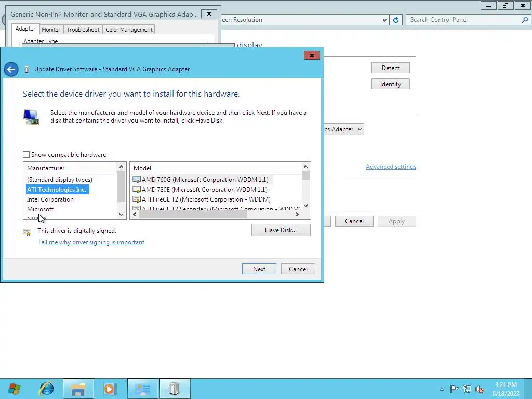532x399 pixels.
Task: Switch to the Monitor tab
Action: (51, 30)
